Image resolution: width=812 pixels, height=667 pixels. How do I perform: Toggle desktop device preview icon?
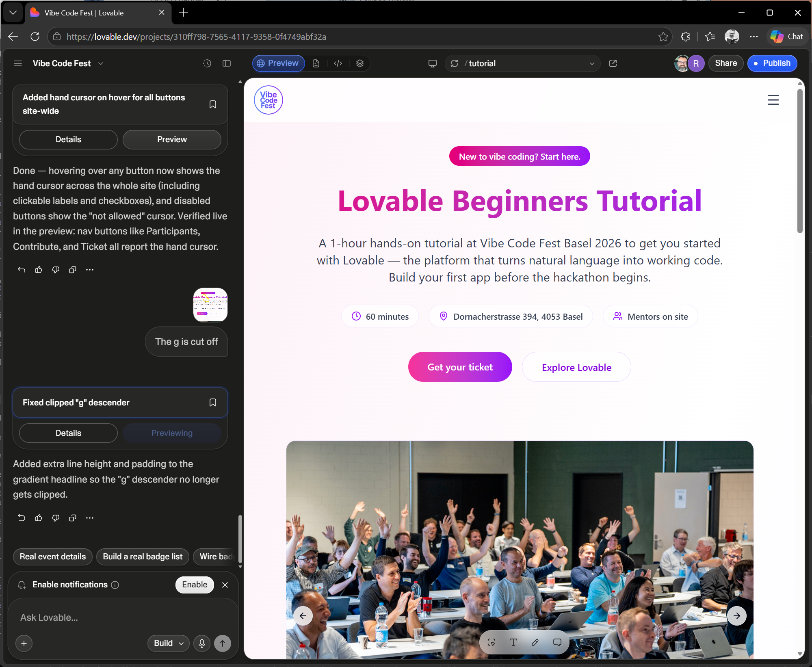pyautogui.click(x=433, y=63)
